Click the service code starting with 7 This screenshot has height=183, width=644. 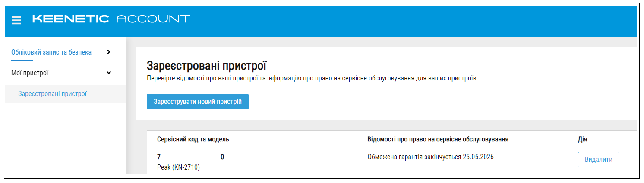(190, 157)
